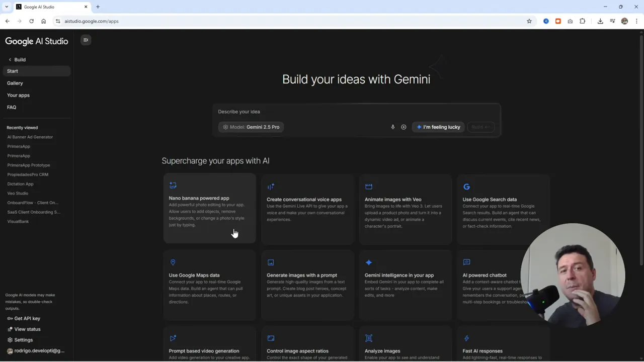Click the Google Search data G icon

[466, 187]
